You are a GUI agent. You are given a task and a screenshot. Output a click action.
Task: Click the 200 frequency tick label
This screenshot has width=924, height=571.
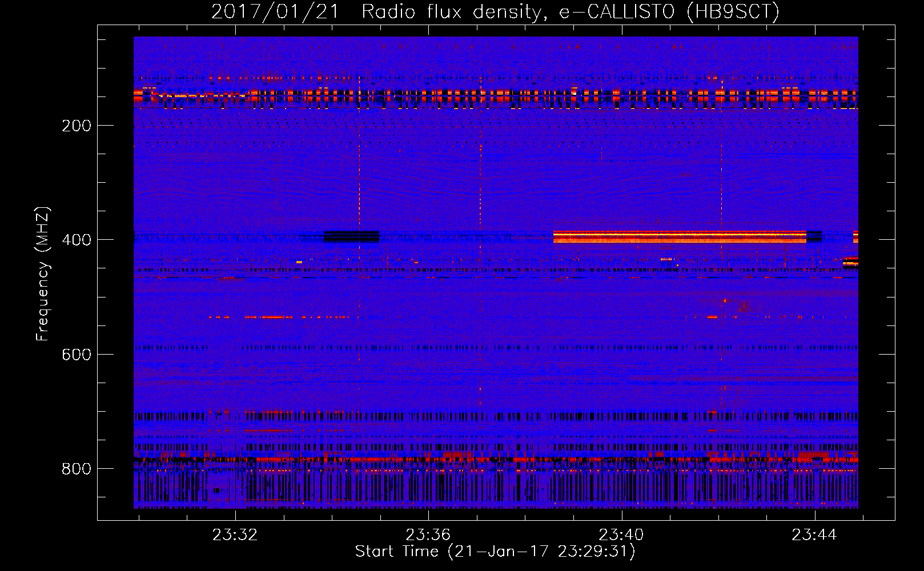(77, 126)
